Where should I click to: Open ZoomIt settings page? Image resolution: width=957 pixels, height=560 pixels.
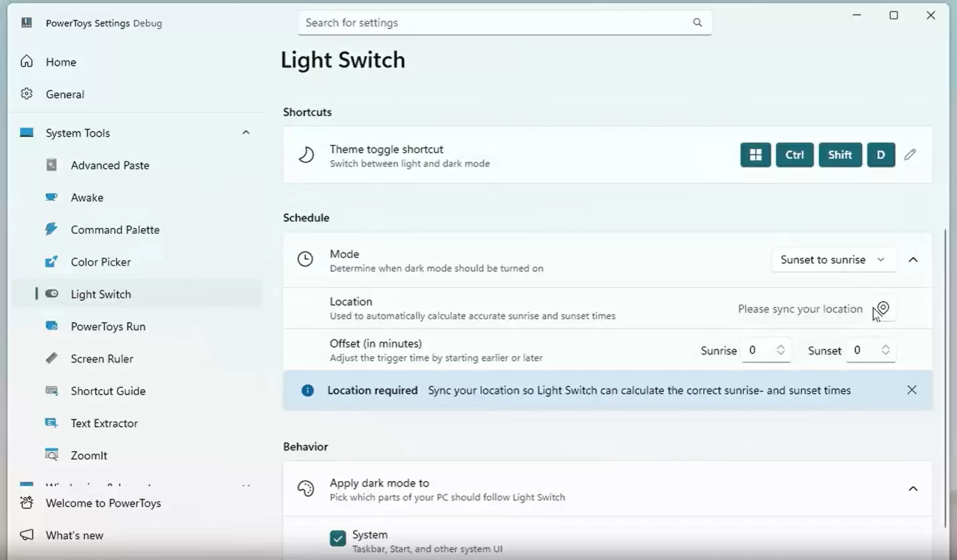(x=88, y=456)
